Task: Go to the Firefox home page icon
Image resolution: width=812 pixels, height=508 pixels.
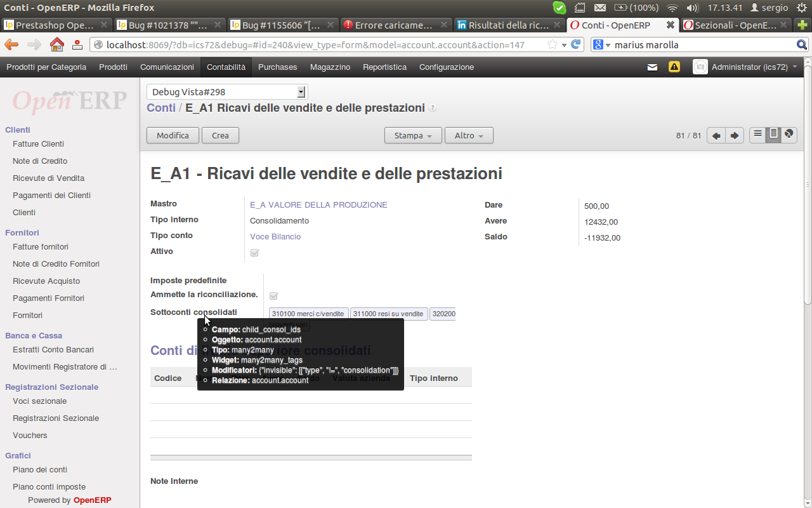Action: click(x=57, y=45)
